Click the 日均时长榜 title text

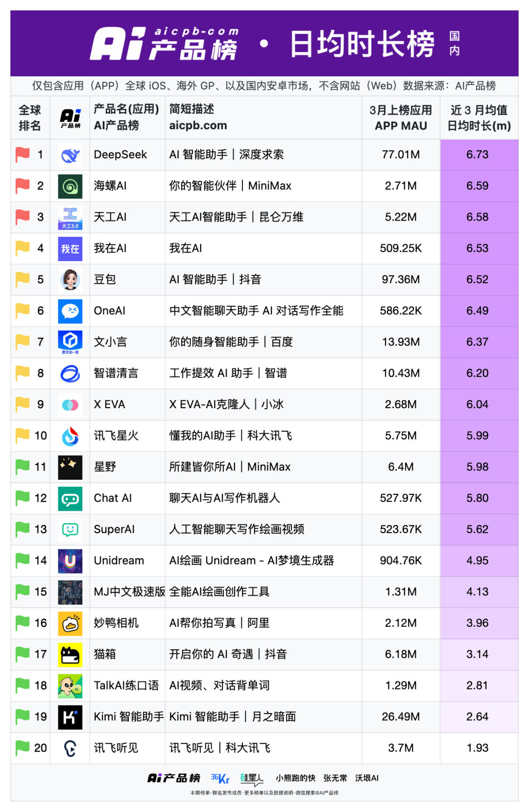362,44
